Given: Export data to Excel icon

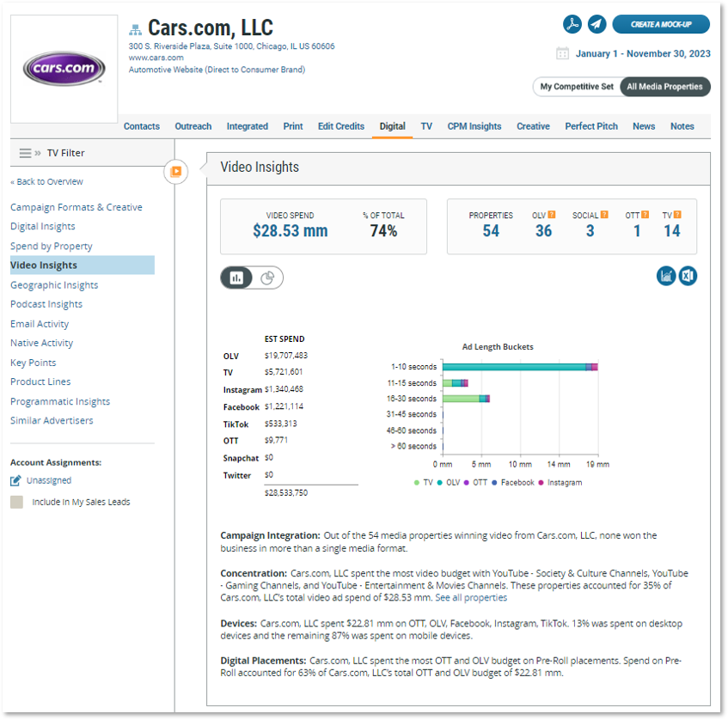Looking at the screenshot, I should point(688,276).
